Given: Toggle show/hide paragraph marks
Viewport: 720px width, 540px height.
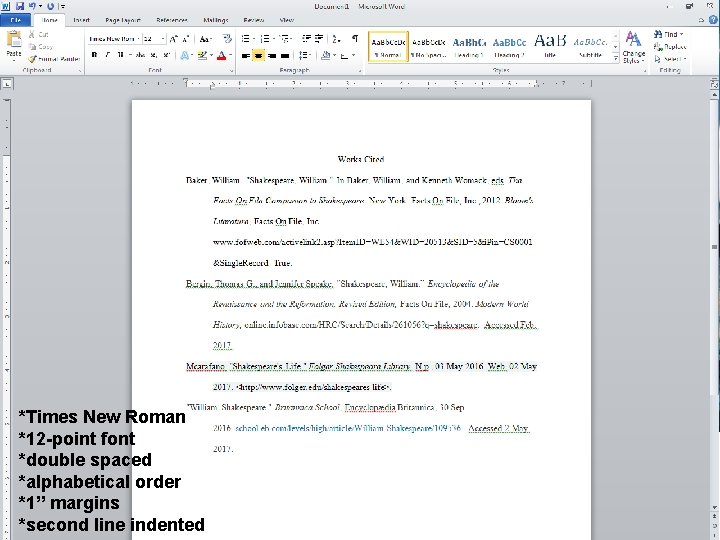Looking at the screenshot, I should coord(355,39).
